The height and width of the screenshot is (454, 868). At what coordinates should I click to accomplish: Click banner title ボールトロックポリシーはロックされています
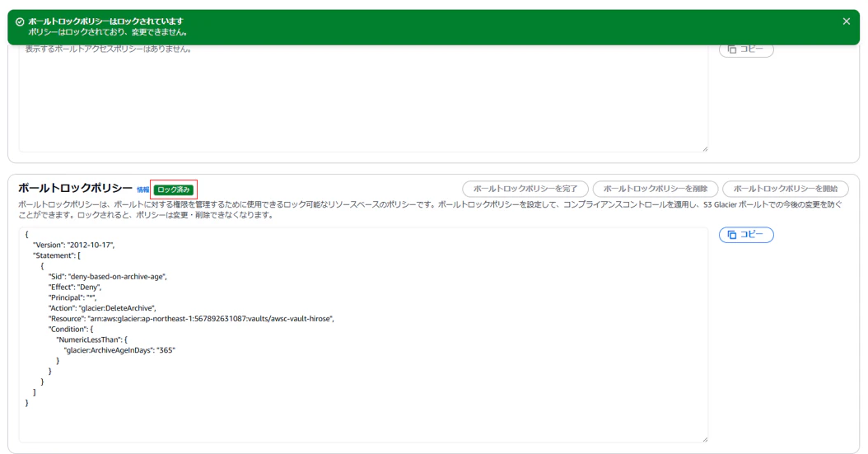[x=105, y=21]
